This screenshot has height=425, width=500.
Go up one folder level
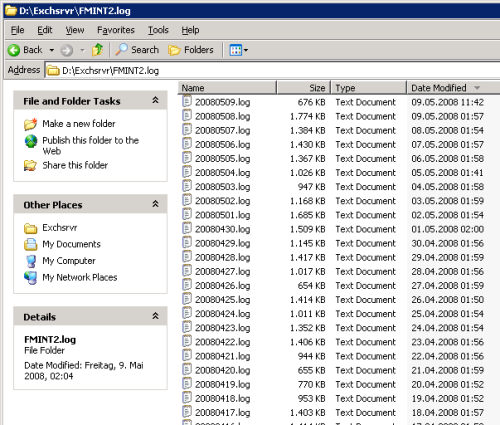[98, 50]
